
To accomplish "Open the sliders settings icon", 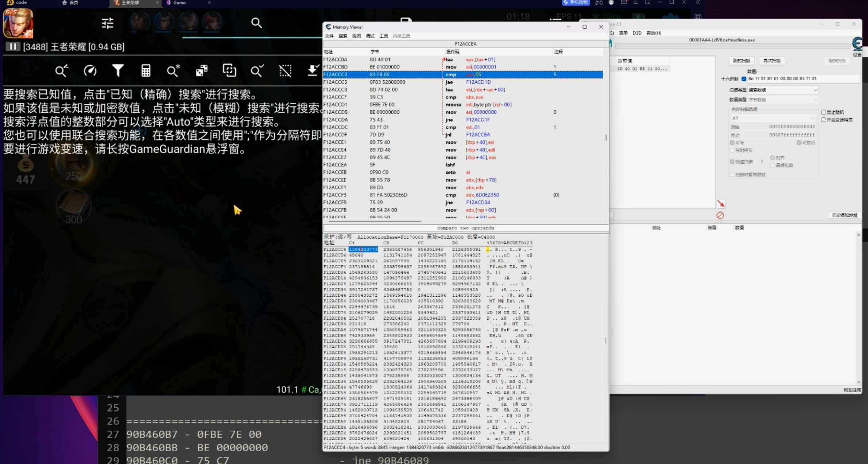I will tap(108, 23).
